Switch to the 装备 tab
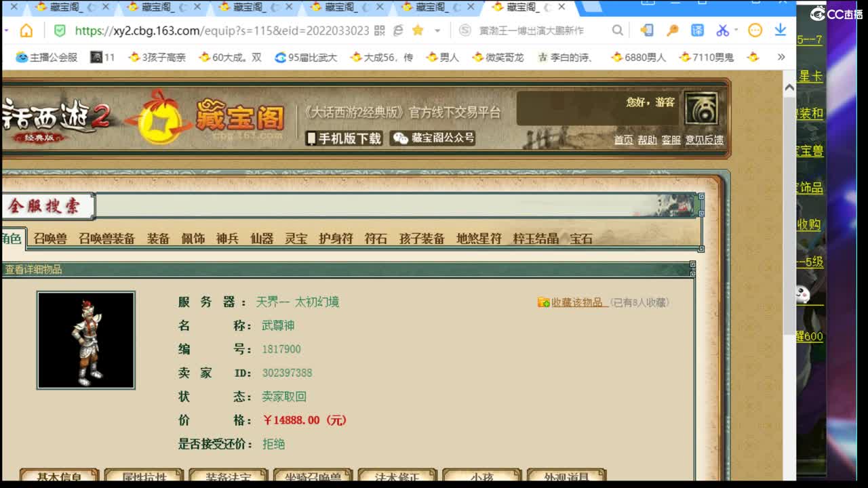Viewport: 868px width, 488px height. coord(158,239)
